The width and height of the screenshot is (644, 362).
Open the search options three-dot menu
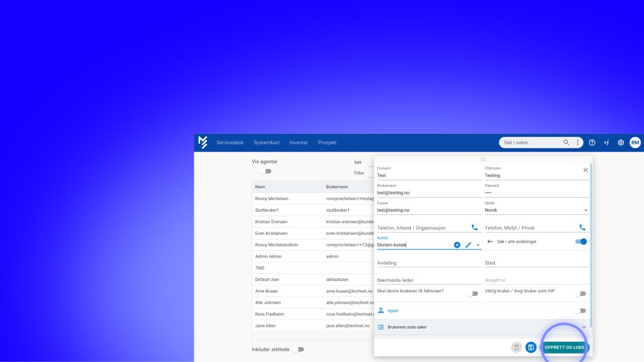click(x=577, y=143)
